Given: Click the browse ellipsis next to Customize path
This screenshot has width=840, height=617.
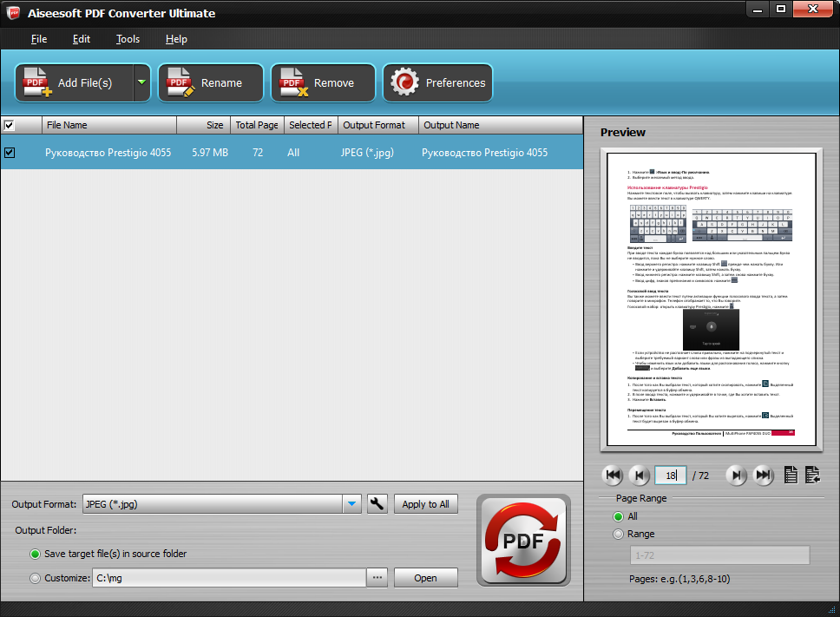Looking at the screenshot, I should pyautogui.click(x=377, y=577).
